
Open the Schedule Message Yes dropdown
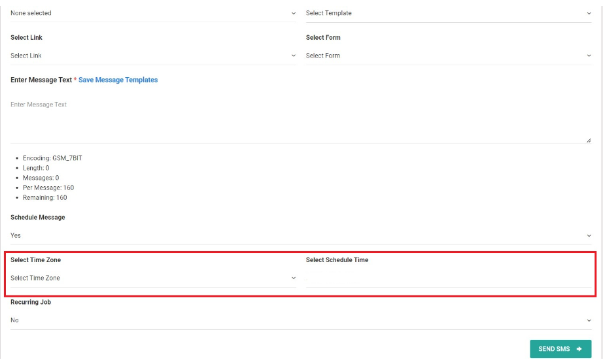coord(301,236)
